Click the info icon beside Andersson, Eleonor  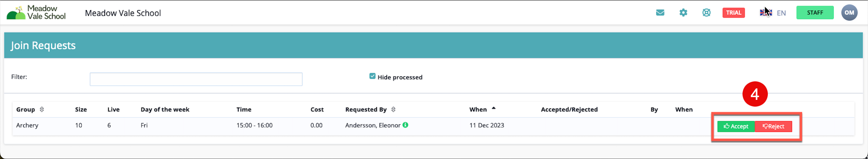[405, 125]
